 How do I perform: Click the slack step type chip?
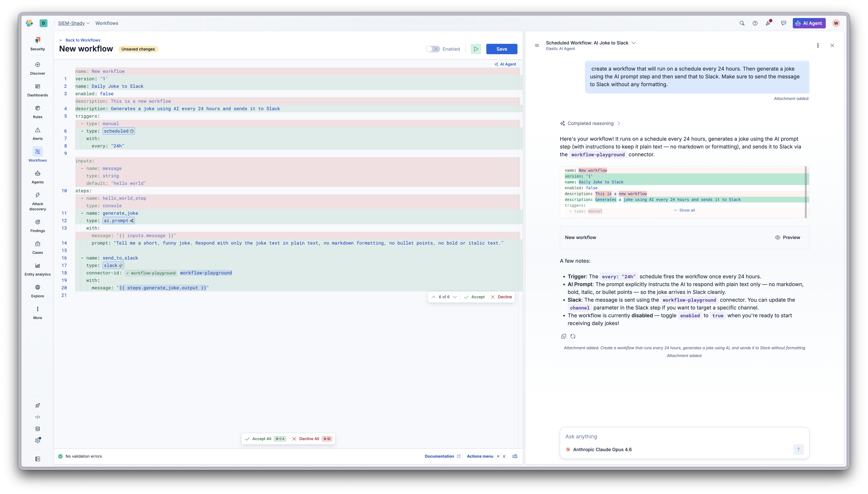click(113, 265)
